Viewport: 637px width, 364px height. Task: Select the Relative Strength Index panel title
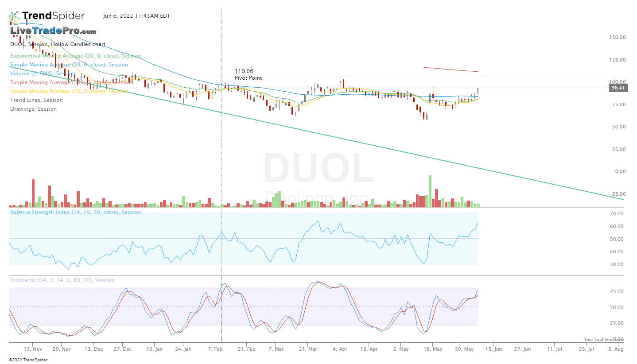[75, 212]
